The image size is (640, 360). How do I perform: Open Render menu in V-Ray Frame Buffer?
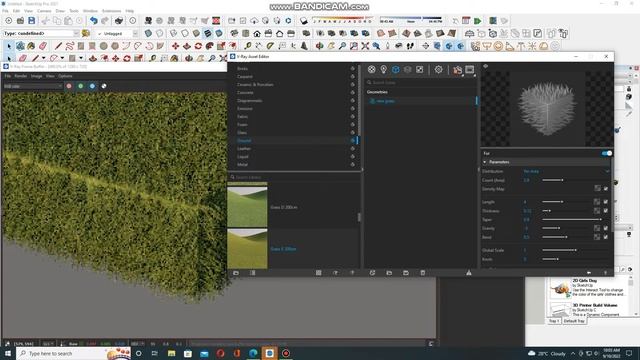click(x=21, y=76)
